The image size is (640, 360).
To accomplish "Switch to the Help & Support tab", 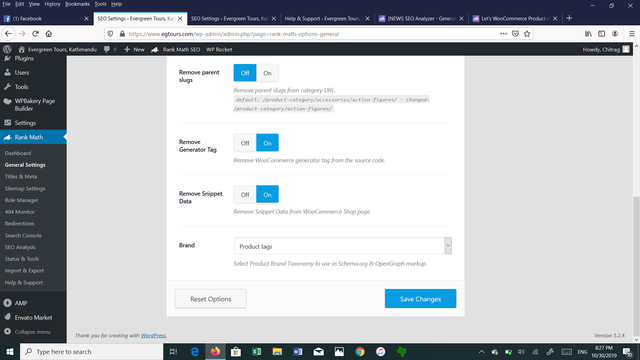I will point(327,18).
